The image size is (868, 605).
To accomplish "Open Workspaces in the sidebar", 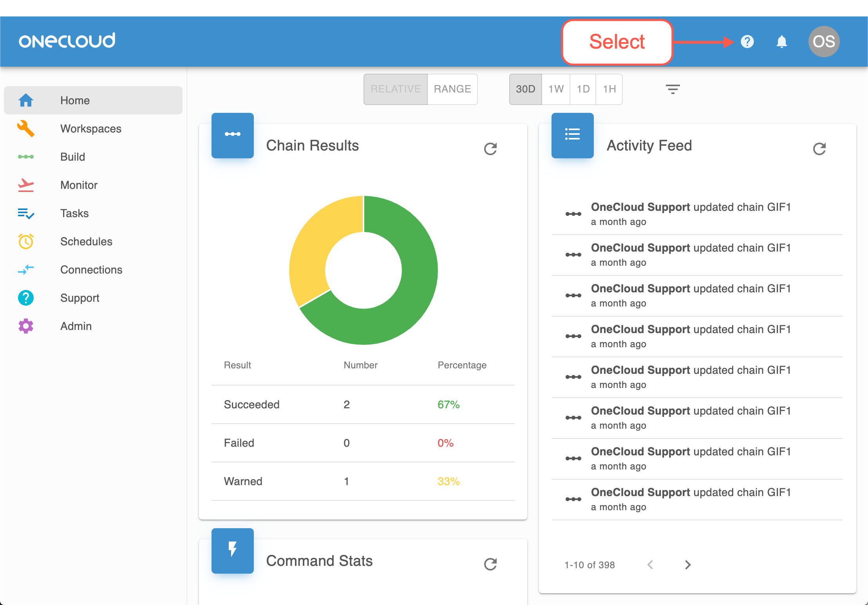I will 90,129.
